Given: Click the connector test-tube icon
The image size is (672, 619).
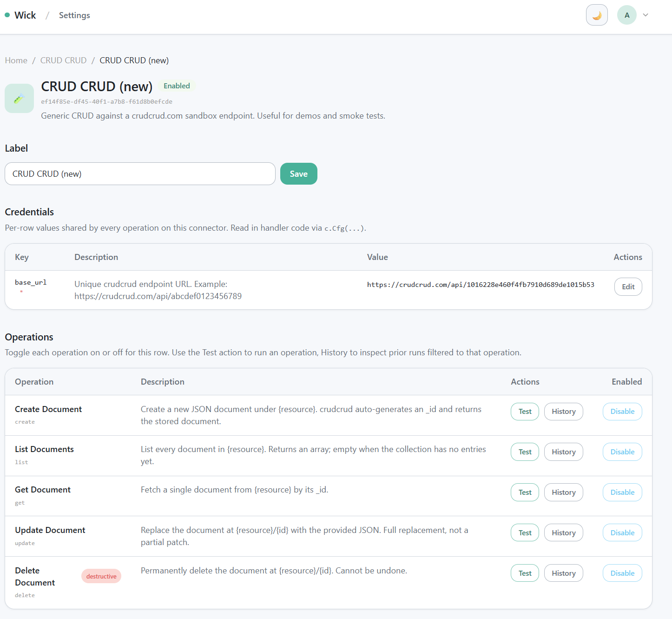Looking at the screenshot, I should (19, 98).
